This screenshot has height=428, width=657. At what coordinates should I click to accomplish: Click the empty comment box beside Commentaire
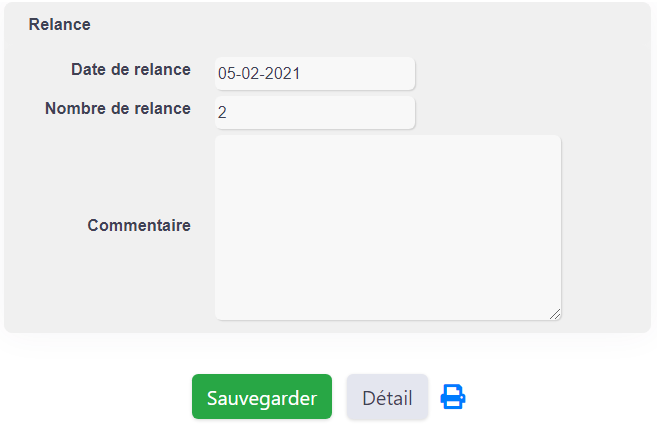[x=388, y=228]
